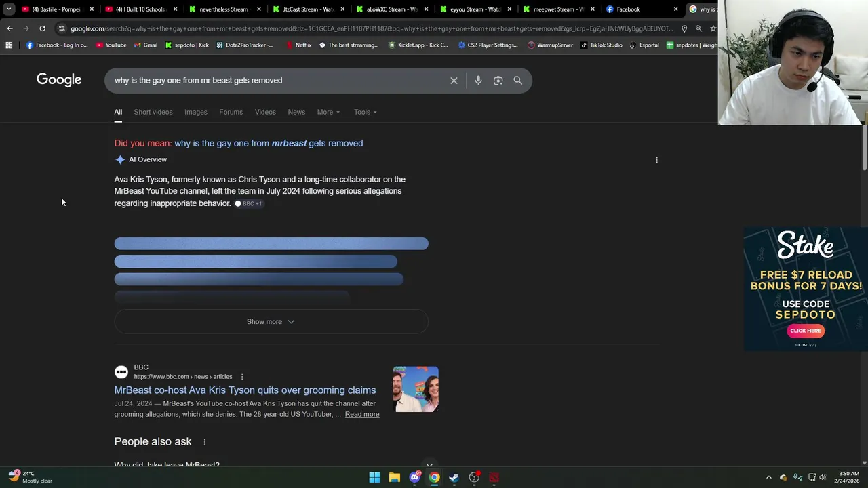
Task: Open sepdoto Kick bookmark
Action: (x=186, y=45)
